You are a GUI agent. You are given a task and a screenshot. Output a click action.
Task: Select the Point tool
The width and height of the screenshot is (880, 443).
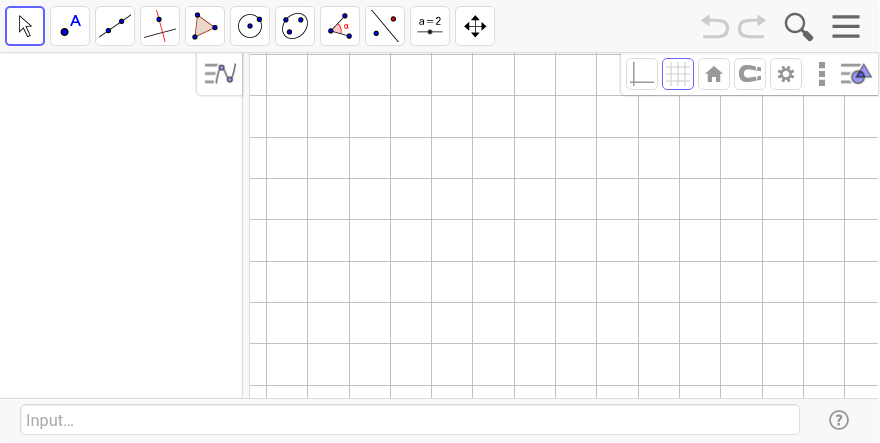click(70, 26)
